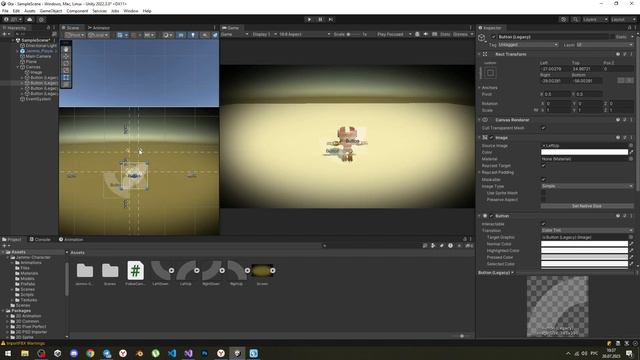
Task: Open the File menu
Action: 5,11
